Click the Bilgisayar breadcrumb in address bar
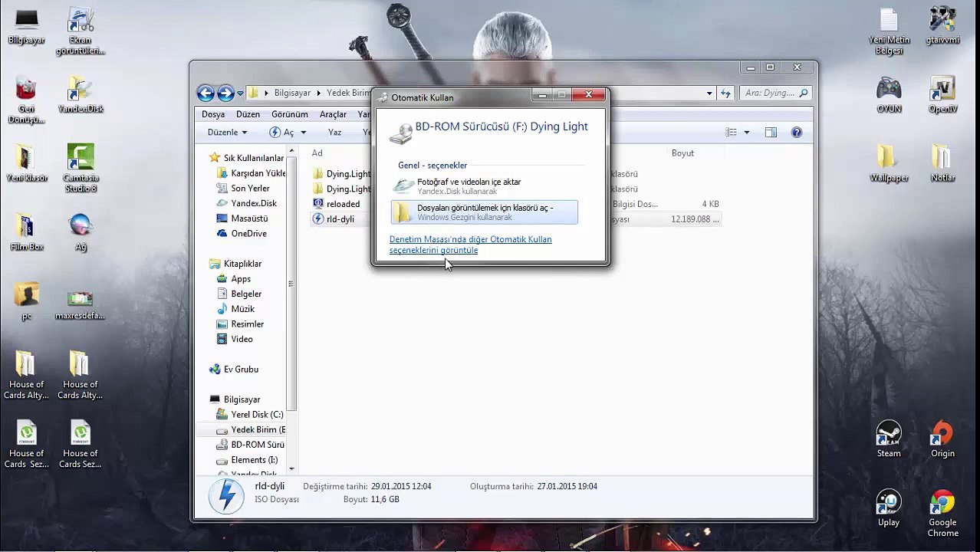The image size is (980, 552). tap(292, 93)
